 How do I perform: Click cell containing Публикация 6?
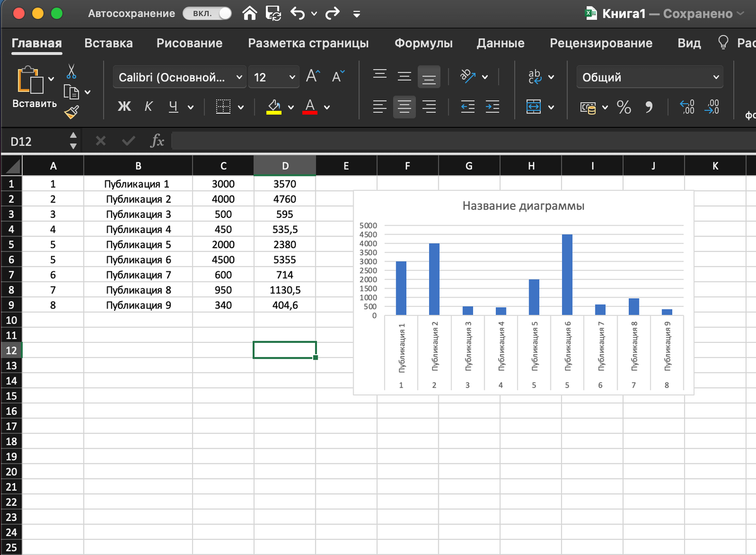139,260
